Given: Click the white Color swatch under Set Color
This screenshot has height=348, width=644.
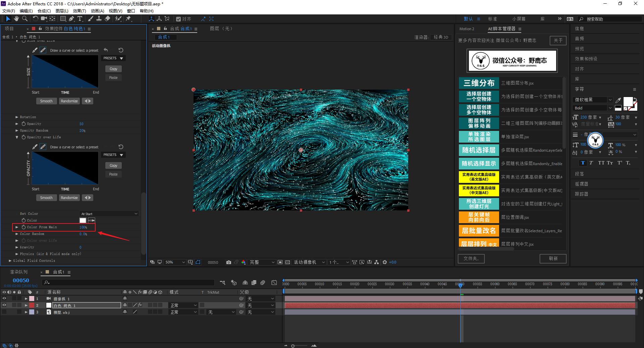Looking at the screenshot, I should click(x=83, y=220).
